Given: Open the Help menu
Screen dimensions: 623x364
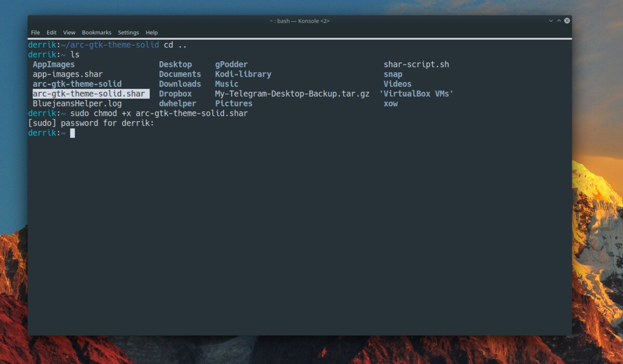Looking at the screenshot, I should (x=152, y=33).
